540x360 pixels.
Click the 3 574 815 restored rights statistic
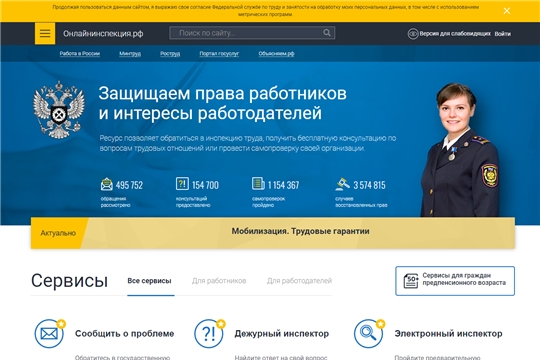point(369,185)
